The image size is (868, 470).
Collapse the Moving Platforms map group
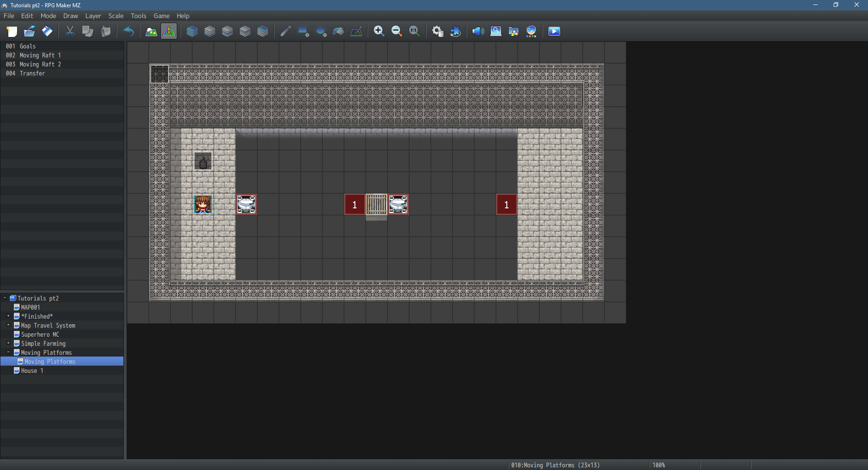click(x=8, y=352)
